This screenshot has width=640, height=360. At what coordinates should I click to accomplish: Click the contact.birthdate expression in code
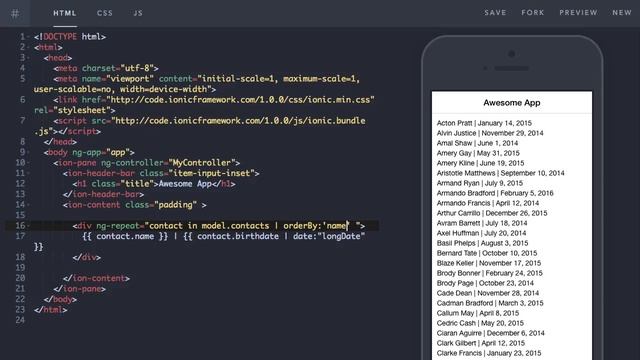pyautogui.click(x=238, y=236)
